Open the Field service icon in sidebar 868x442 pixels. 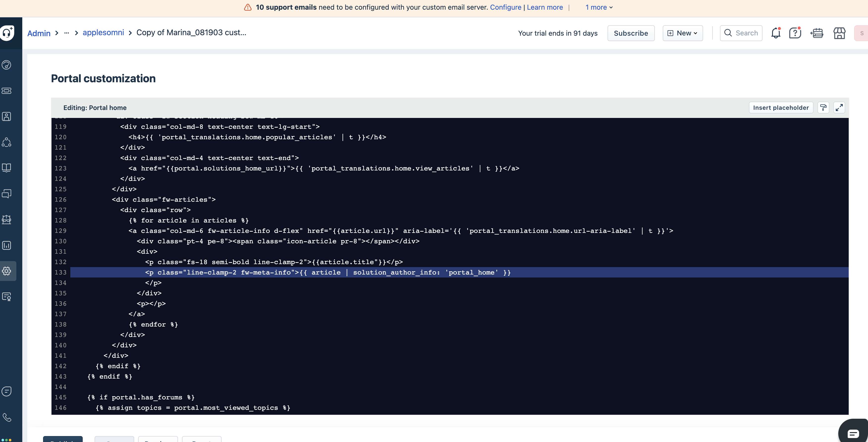(7, 220)
